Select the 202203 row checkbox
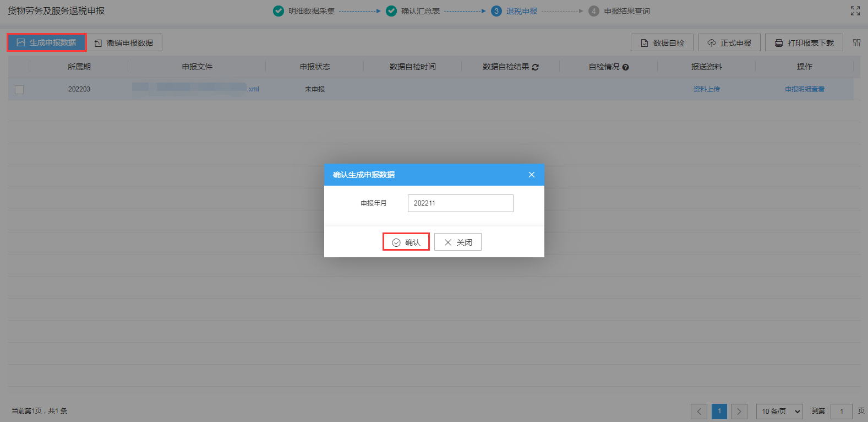868x422 pixels. [x=19, y=89]
